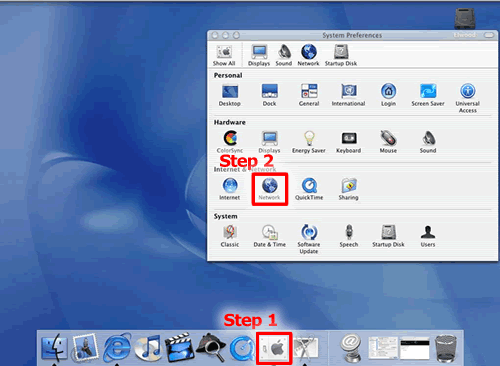The height and width of the screenshot is (366, 500).
Task: Open the Software Update preference pane
Action: (309, 239)
